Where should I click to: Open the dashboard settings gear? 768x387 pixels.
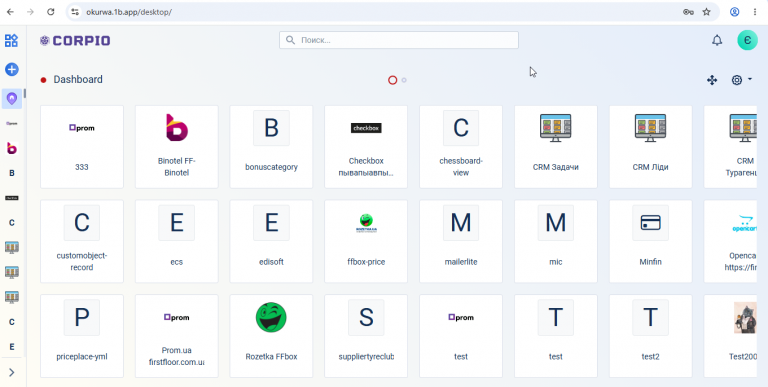[x=737, y=80]
